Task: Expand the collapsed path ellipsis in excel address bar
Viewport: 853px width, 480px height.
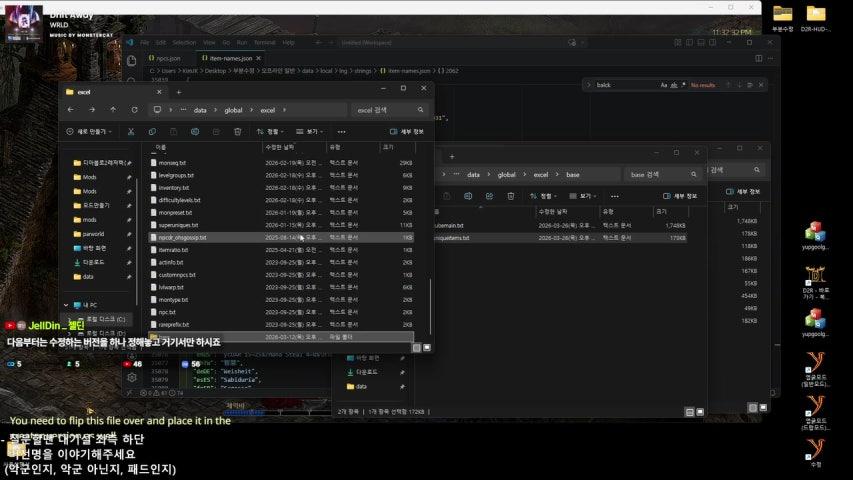Action: pyautogui.click(x=183, y=110)
